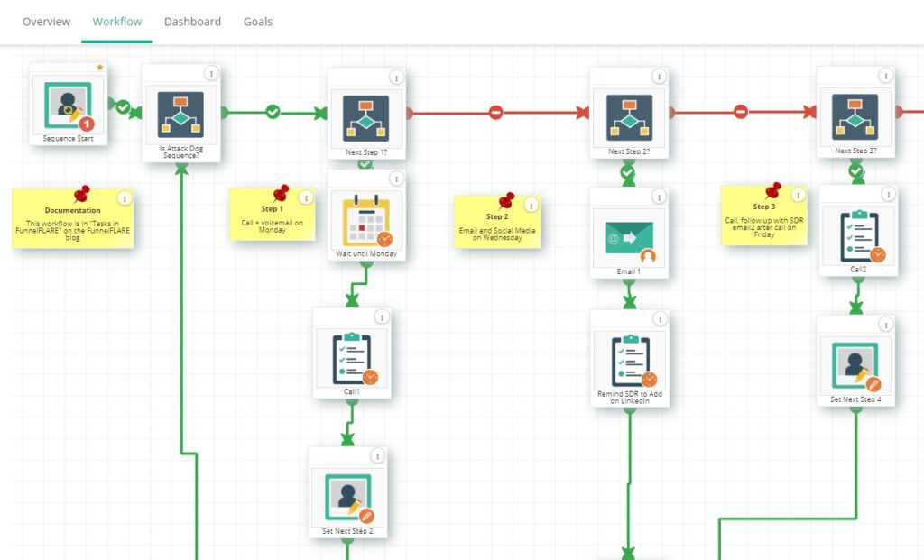Click the Step 2 sticky note
This screenshot has height=560, width=924.
(x=496, y=224)
